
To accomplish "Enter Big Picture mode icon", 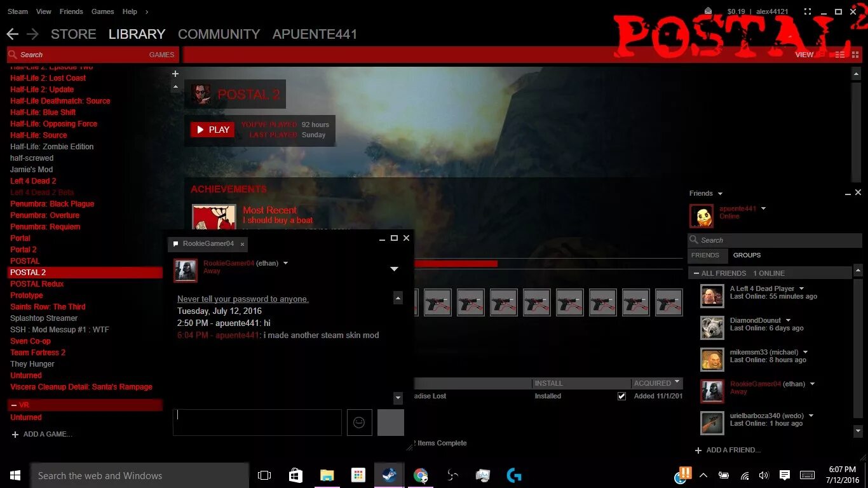I will tap(808, 11).
